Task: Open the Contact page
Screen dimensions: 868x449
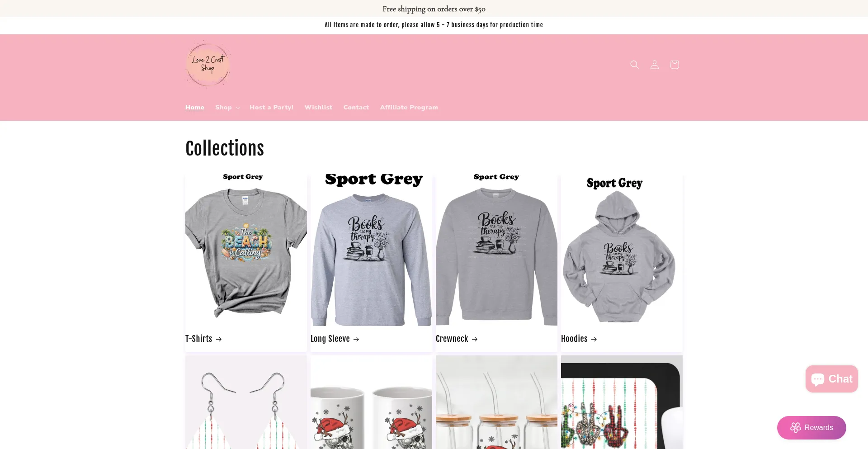Action: tap(356, 107)
